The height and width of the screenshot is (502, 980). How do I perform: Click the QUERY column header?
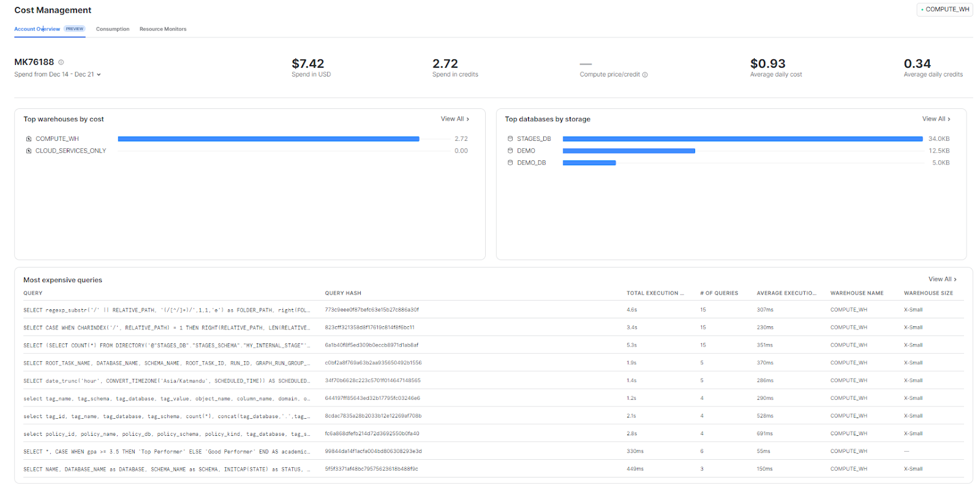click(33, 293)
